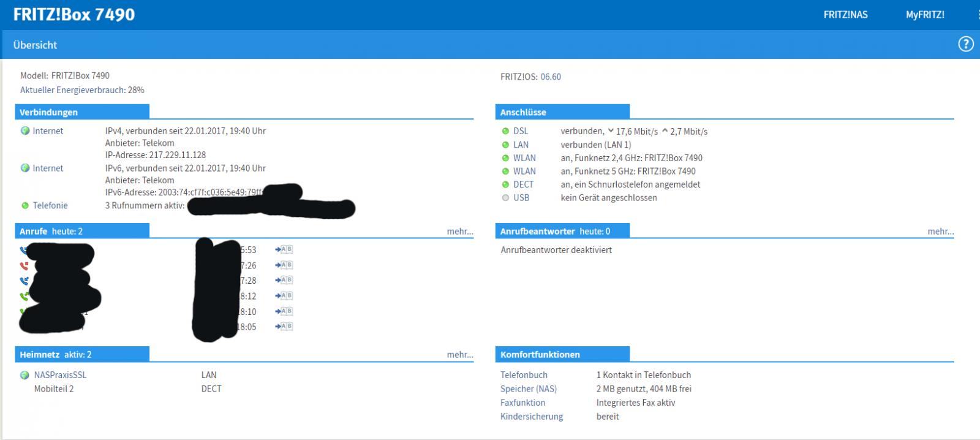Open FRITZ!NAS from the top bar
980x440 pixels.
click(x=845, y=15)
